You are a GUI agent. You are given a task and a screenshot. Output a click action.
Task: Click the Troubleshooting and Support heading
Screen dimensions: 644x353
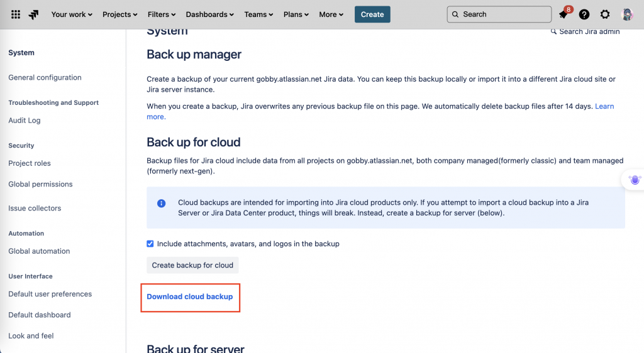[x=53, y=102]
